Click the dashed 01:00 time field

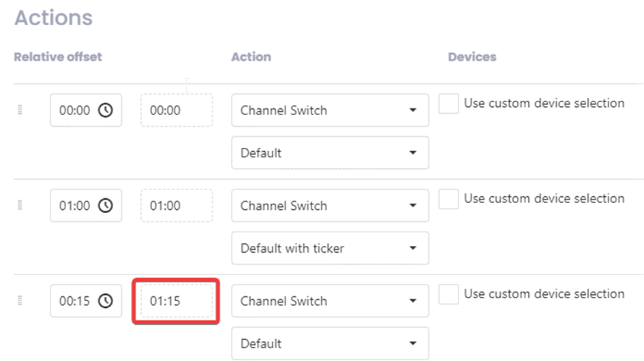click(176, 206)
